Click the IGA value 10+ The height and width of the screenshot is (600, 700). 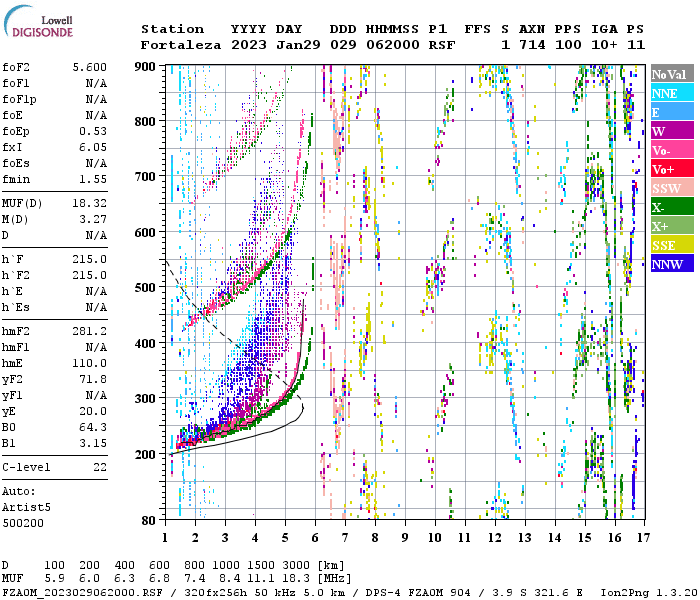[x=604, y=45]
